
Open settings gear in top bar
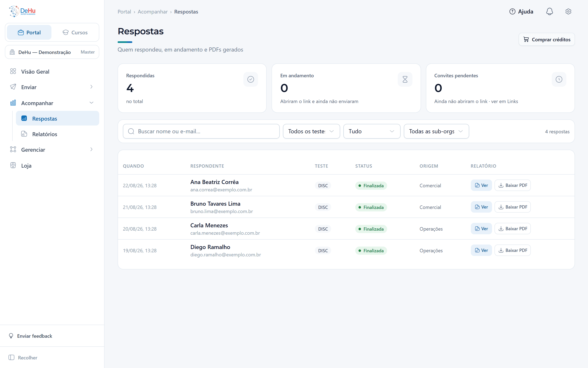[x=568, y=11]
